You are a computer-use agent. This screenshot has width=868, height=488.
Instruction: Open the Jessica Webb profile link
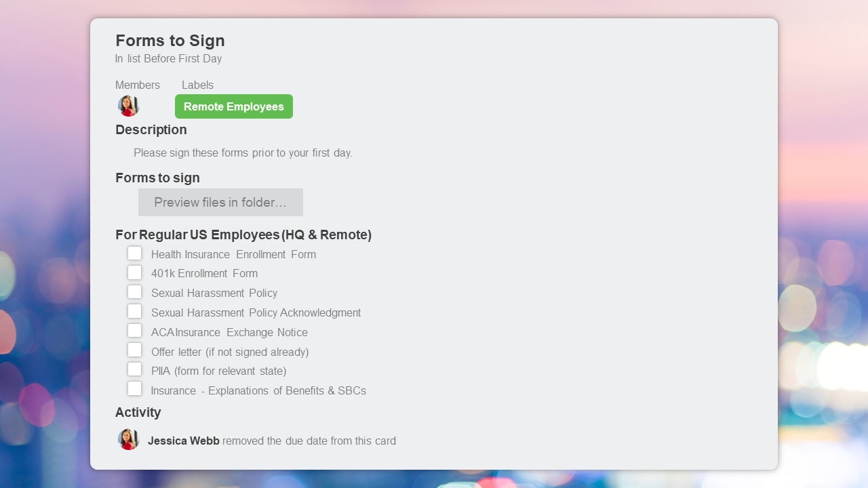pyautogui.click(x=183, y=441)
